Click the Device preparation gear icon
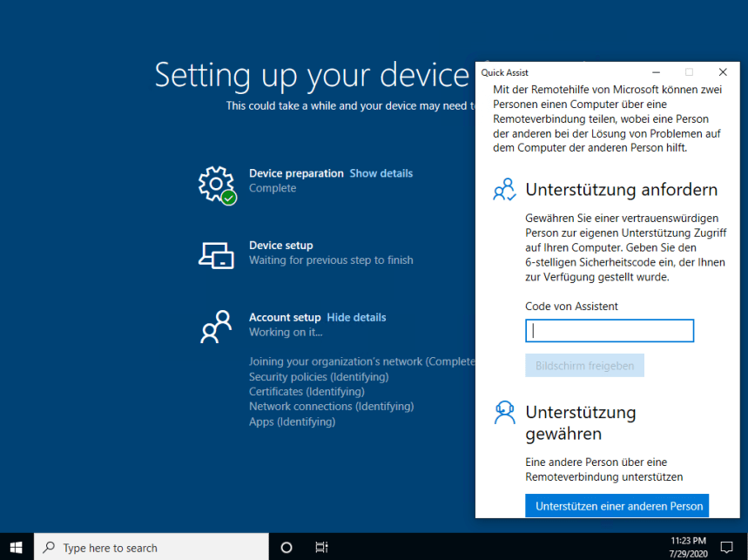Screen dimensions: 748x560 [x=214, y=182]
